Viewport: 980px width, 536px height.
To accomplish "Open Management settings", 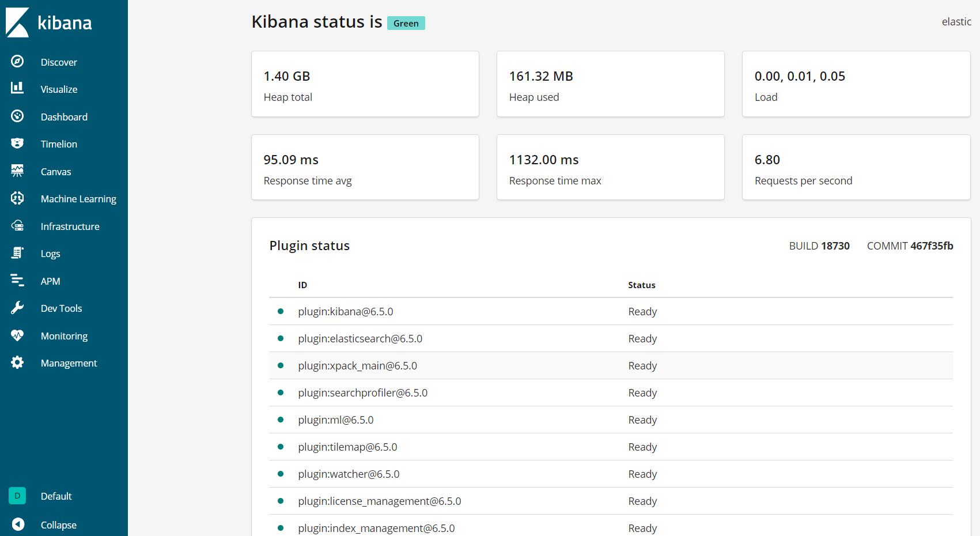I will [69, 363].
